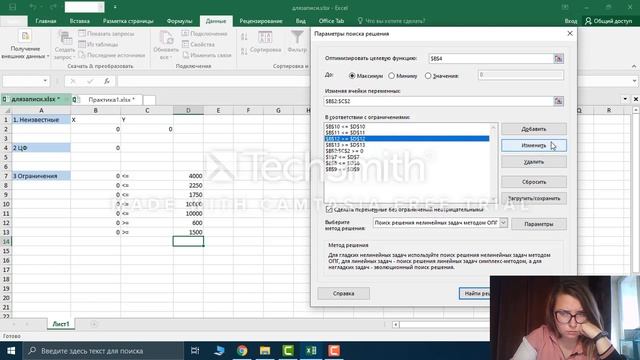Click the add new sheet plus icon

(x=94, y=324)
